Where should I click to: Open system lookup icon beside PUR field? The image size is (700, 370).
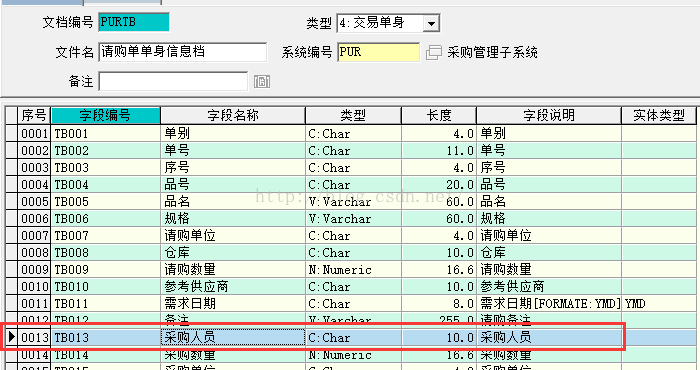433,52
